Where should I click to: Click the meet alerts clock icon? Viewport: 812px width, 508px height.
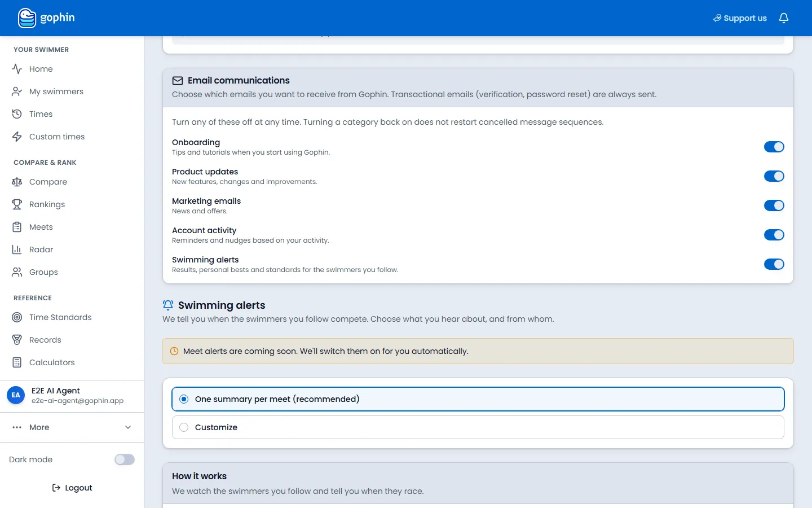(174, 351)
